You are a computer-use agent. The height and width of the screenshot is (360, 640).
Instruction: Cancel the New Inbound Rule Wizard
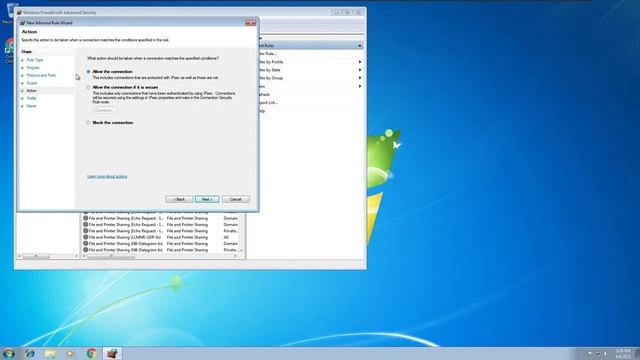click(236, 199)
